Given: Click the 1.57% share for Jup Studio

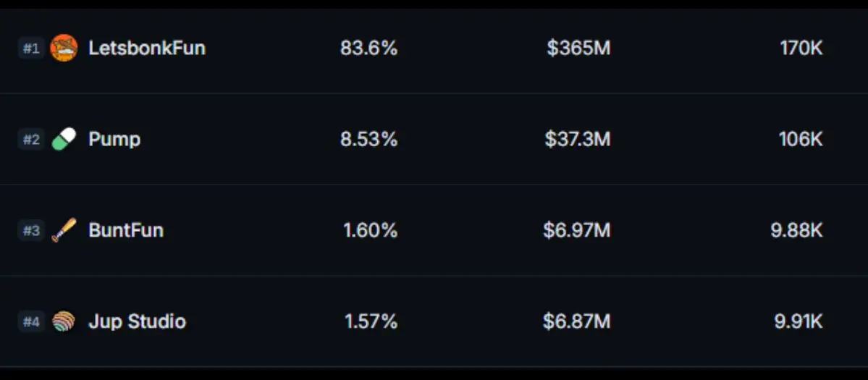Looking at the screenshot, I should tap(371, 321).
